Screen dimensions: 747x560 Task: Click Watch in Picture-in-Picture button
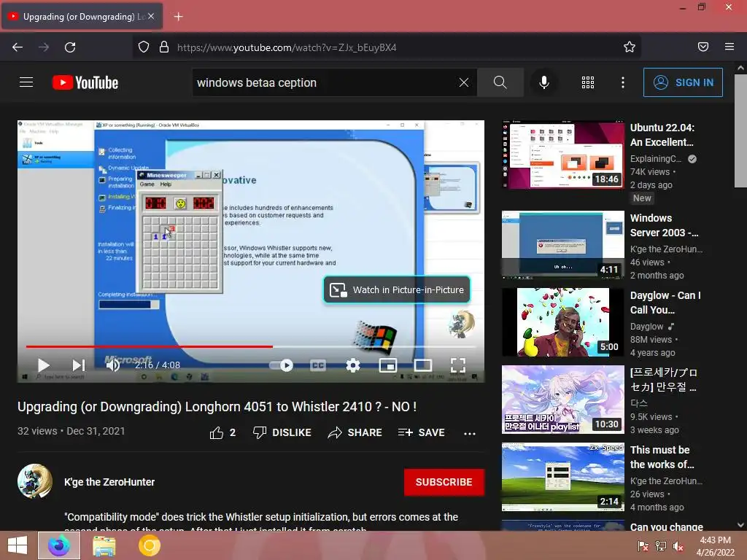click(397, 289)
